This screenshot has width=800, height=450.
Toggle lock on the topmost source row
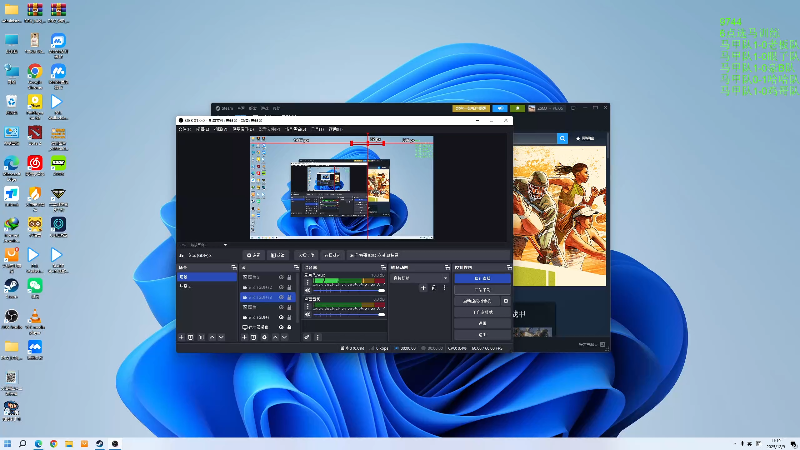coord(289,277)
